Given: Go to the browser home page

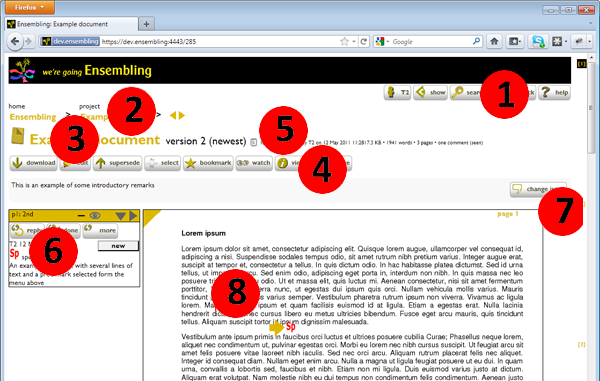Looking at the screenshot, I should pos(494,41).
